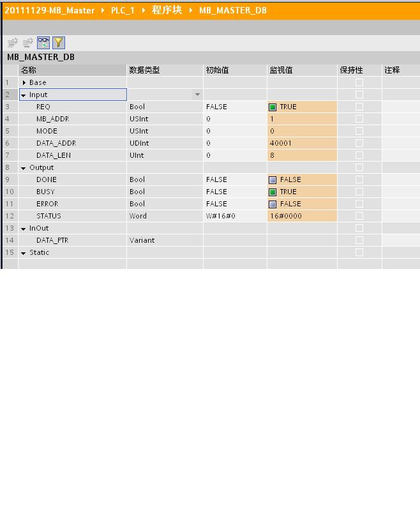Viewport: 420px width, 527px height.
Task: Collapse the Output section
Action: (x=24, y=168)
